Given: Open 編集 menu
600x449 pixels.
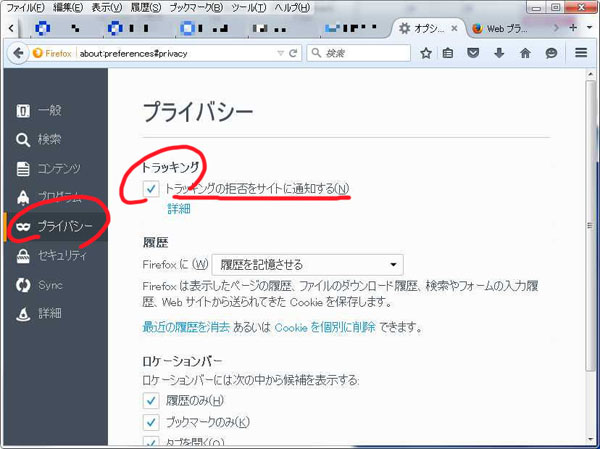Looking at the screenshot, I should coord(68,8).
